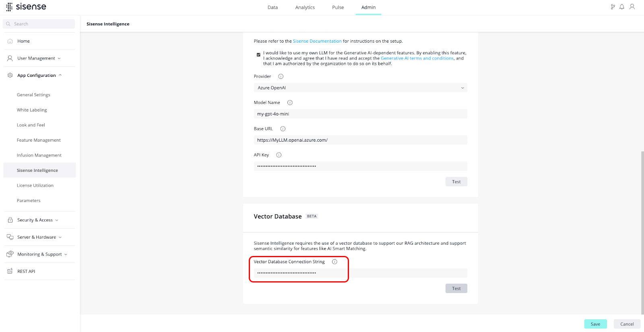Screen dimensions: 644x332
Task: Uncheck the use my own LLM checkbox
Action: [258, 55]
